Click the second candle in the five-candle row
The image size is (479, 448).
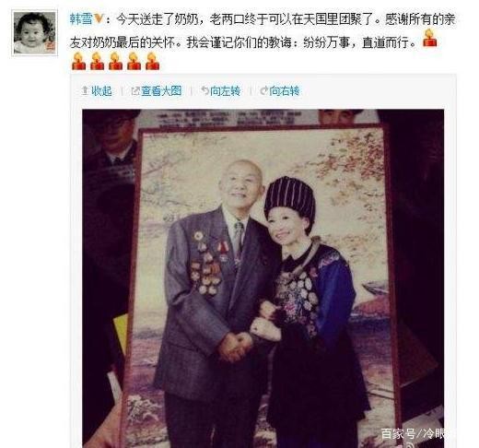97,61
